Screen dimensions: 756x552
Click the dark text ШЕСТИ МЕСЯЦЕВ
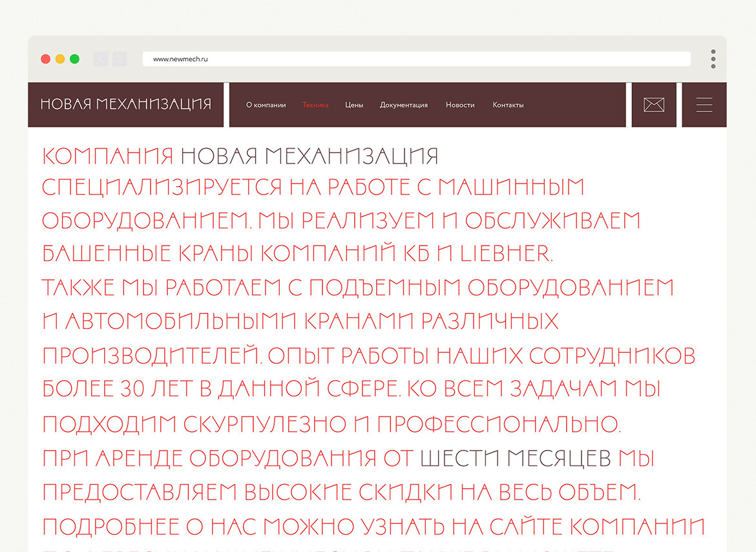tap(516, 458)
